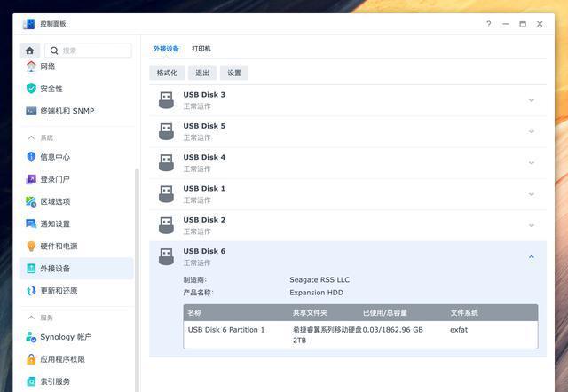568x392 pixels.
Task: Click the search magnifier icon
Action: tap(54, 51)
